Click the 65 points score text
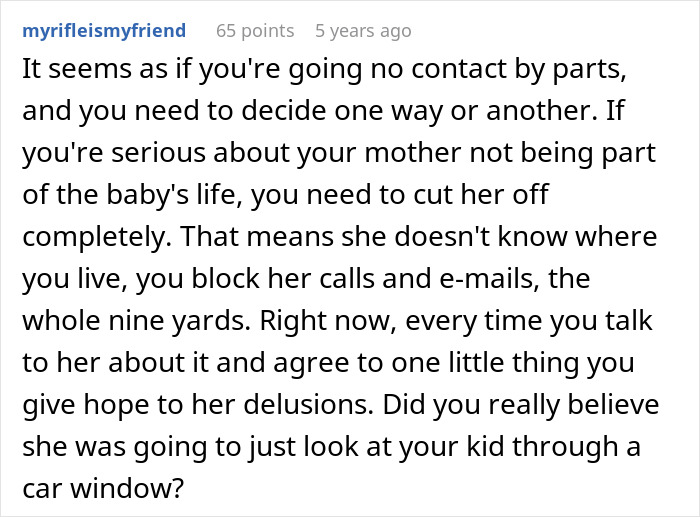Screen dimensions: 700x517 click(256, 30)
